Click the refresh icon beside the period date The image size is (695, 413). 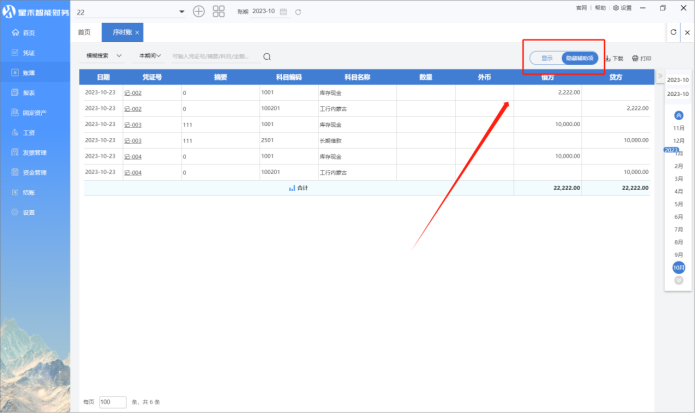click(x=298, y=11)
